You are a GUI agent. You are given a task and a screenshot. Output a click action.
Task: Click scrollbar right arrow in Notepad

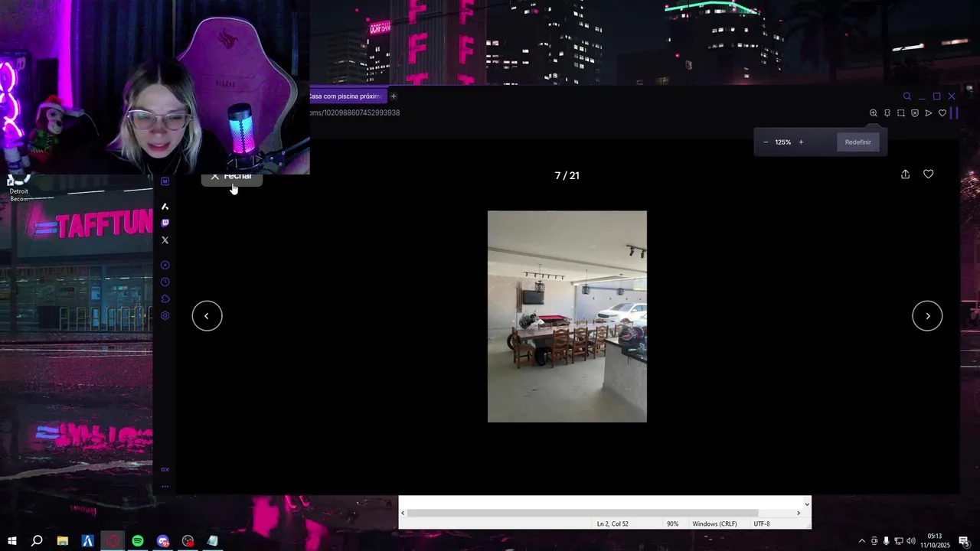pos(799,513)
